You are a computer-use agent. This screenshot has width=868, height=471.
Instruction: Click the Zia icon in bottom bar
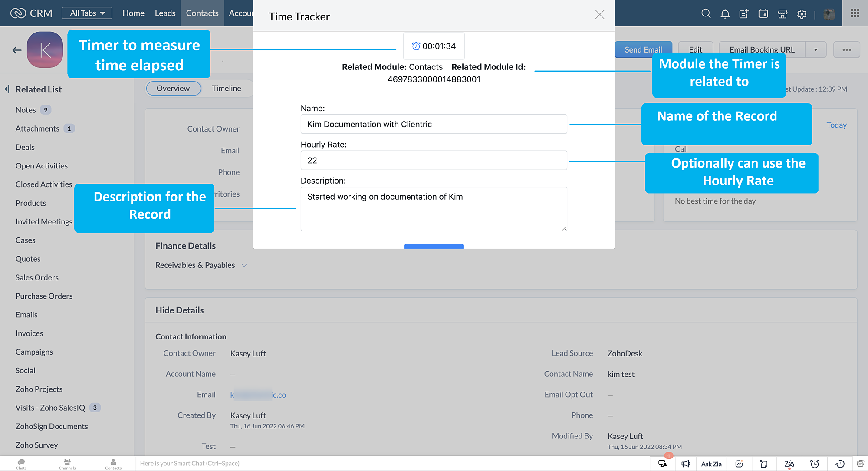tap(789, 464)
